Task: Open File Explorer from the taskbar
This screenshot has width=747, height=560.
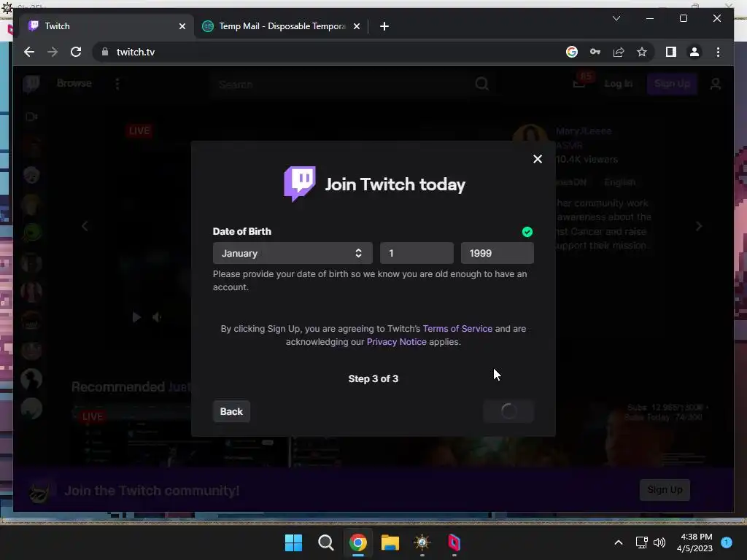Action: pyautogui.click(x=390, y=542)
